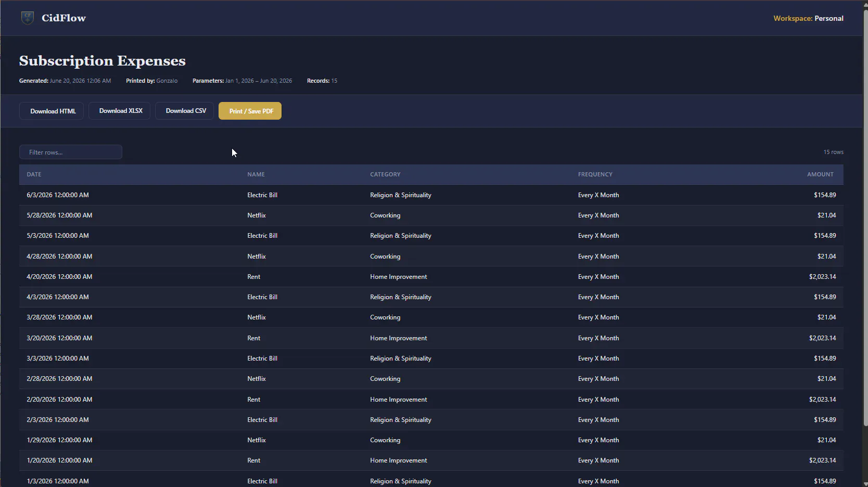The height and width of the screenshot is (487, 868).
Task: Focus the Filter rows input field
Action: tap(71, 152)
